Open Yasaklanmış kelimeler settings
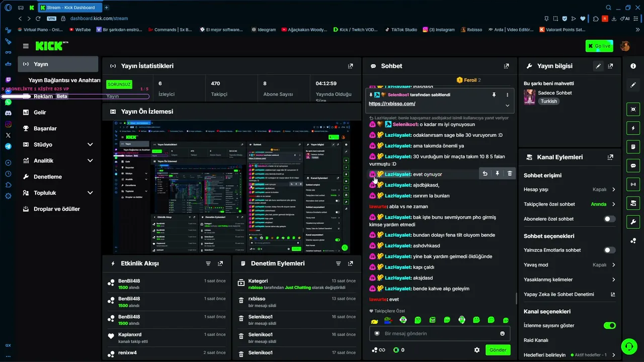This screenshot has width=644, height=362. point(570,280)
